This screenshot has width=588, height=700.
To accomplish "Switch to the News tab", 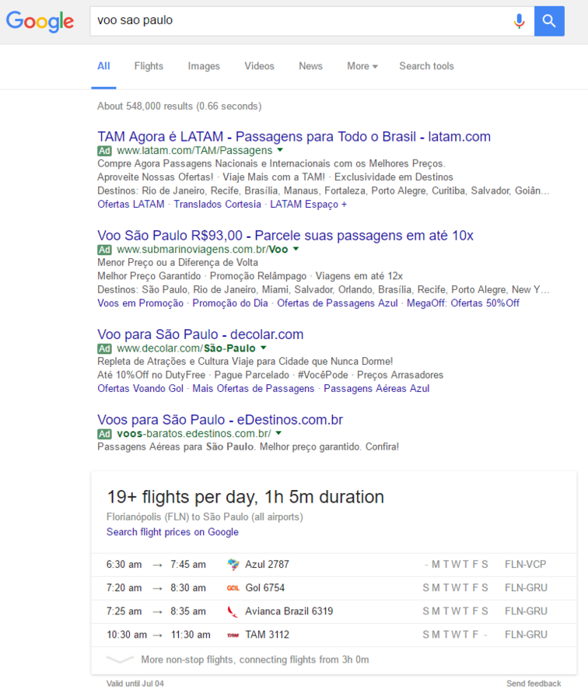I will tap(311, 66).
